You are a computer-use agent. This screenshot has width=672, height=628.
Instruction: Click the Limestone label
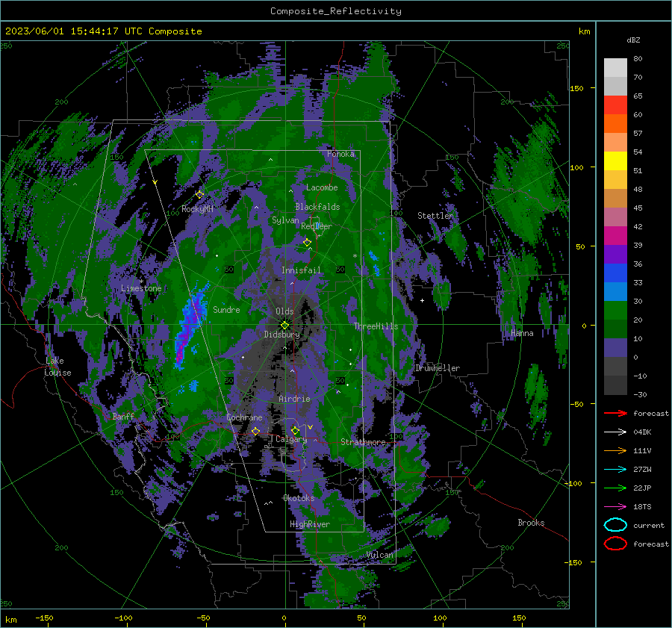click(x=141, y=288)
